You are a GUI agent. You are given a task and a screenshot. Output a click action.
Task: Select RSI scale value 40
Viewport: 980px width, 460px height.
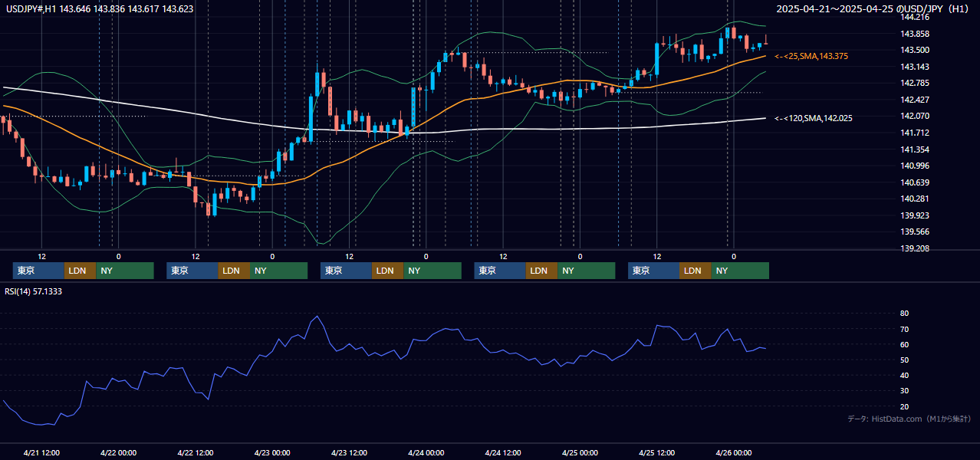point(904,375)
